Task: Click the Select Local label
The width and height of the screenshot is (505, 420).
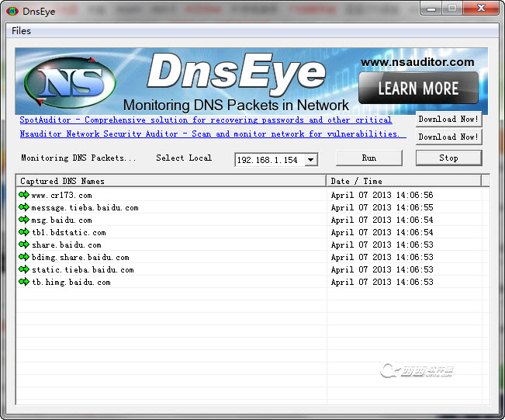Action: (184, 158)
